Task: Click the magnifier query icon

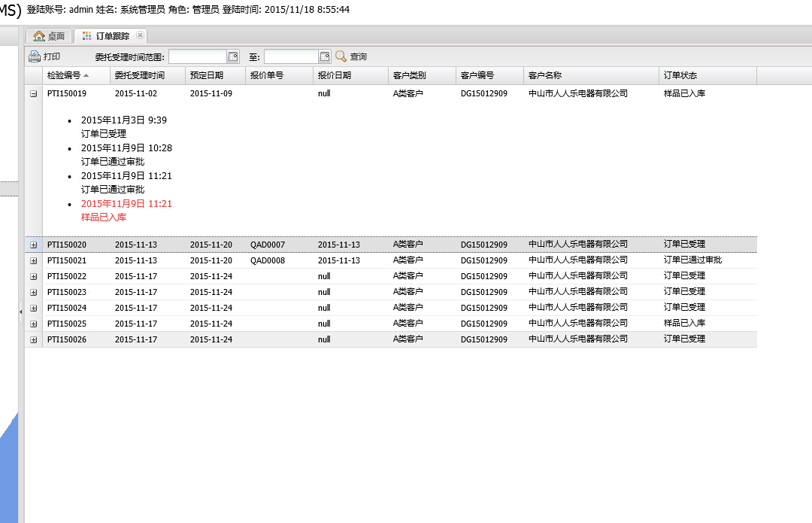Action: click(341, 56)
